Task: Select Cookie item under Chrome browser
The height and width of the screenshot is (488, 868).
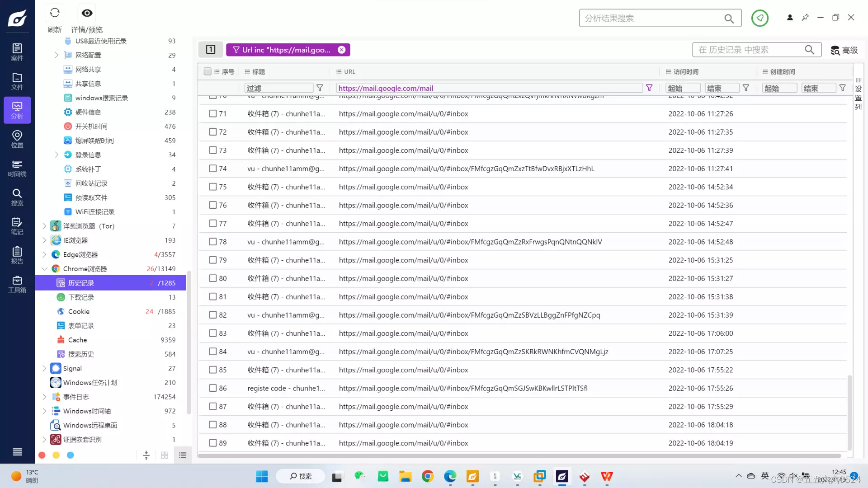Action: (x=79, y=311)
